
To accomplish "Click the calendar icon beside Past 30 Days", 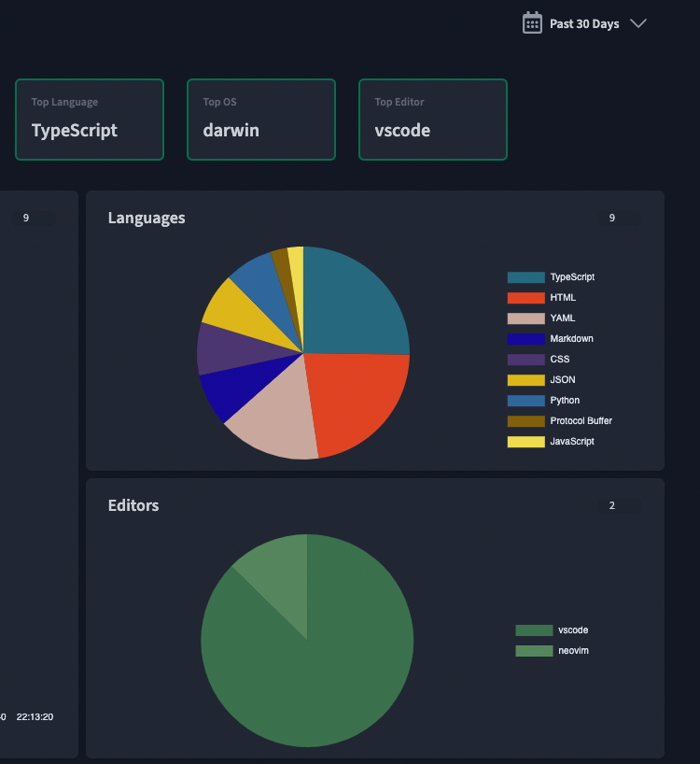I will 532,23.
